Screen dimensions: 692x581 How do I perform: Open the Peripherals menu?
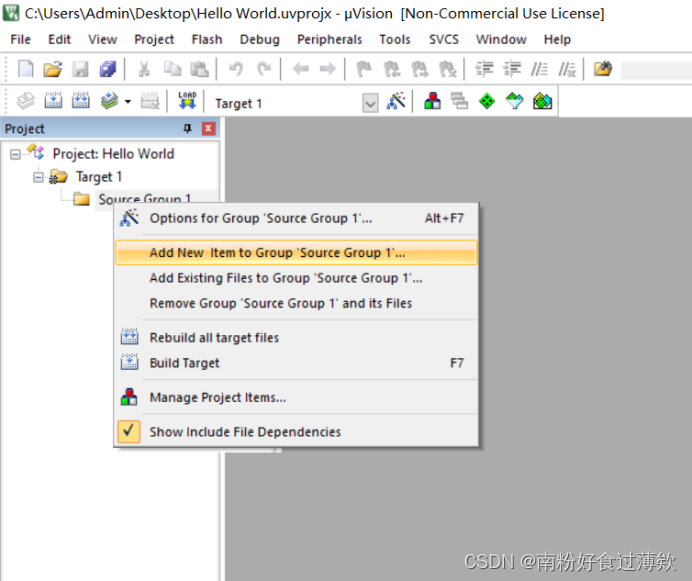[330, 39]
